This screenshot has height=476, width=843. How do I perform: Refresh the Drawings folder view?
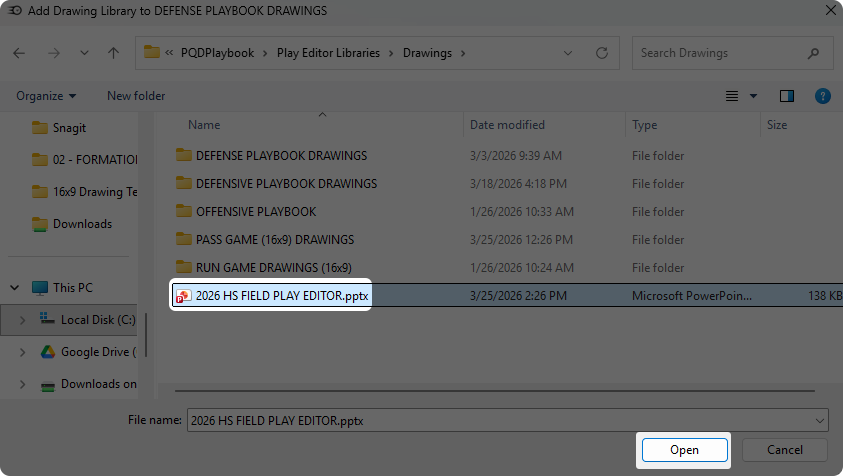(x=601, y=53)
